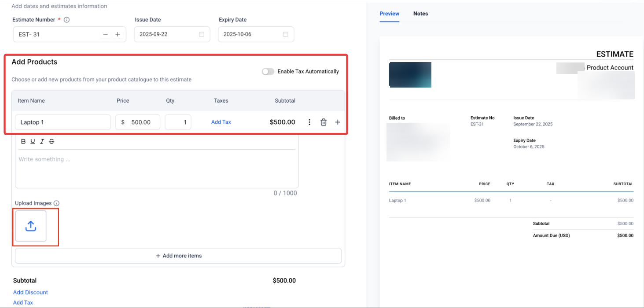644x308 pixels.
Task: Click plus icon beside Laptop 1 row
Action: click(338, 122)
